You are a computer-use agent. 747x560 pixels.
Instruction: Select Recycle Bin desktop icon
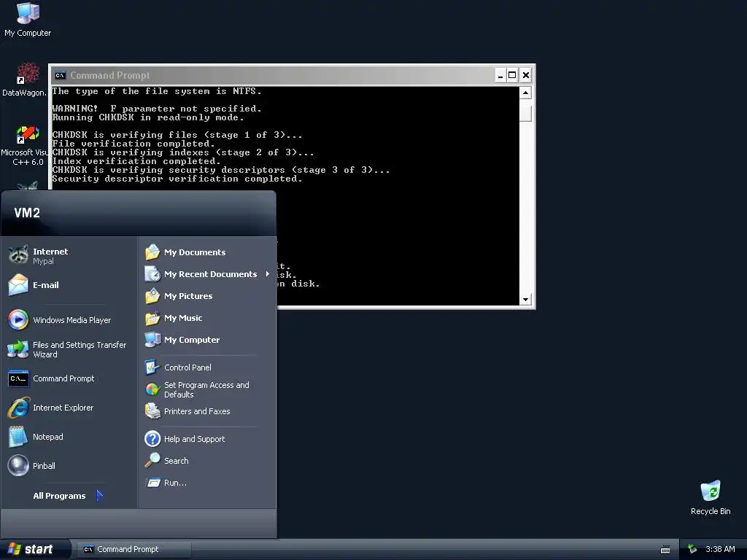(711, 497)
